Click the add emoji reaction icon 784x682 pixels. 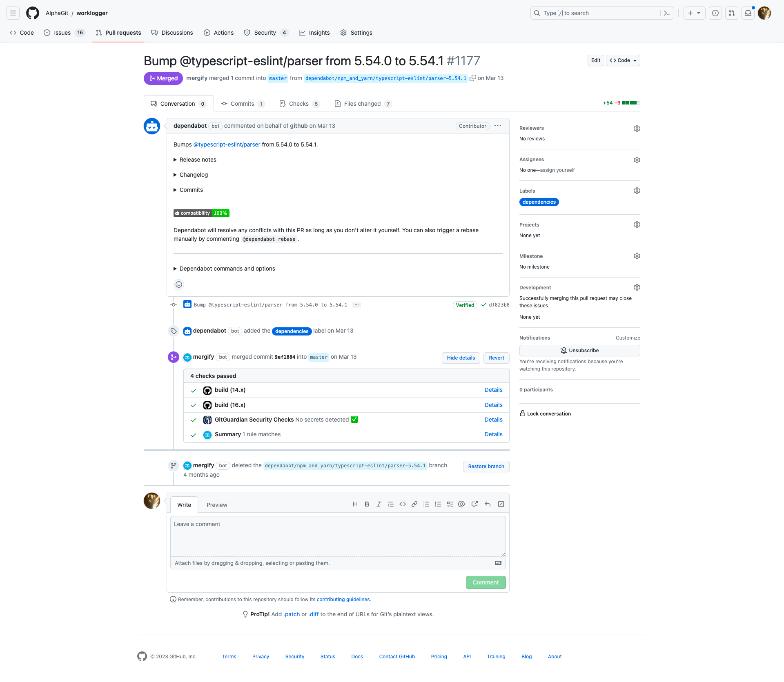click(179, 284)
